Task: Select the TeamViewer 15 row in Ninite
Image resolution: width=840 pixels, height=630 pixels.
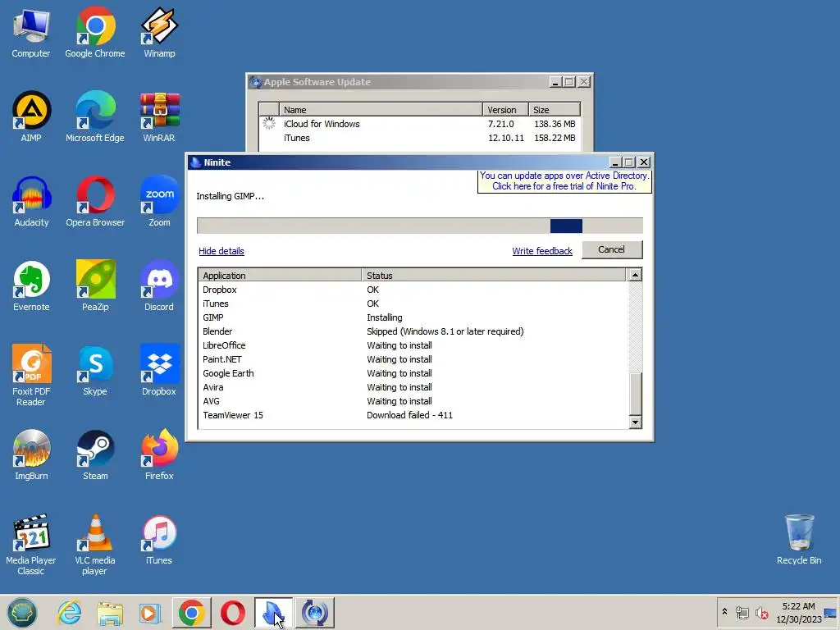Action: pos(413,414)
